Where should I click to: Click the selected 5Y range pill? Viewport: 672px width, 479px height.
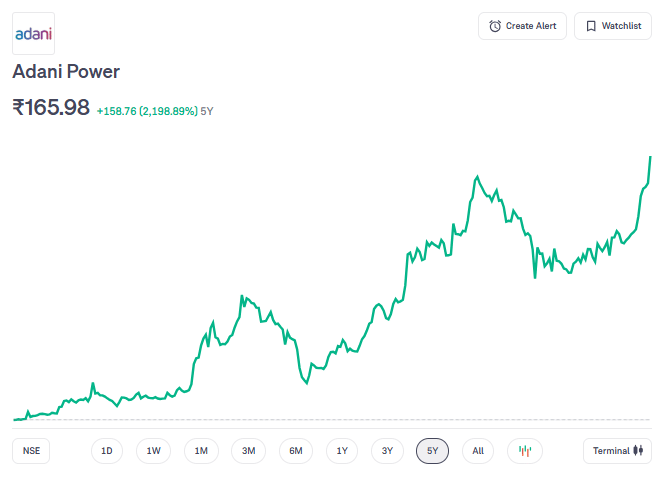click(x=432, y=451)
